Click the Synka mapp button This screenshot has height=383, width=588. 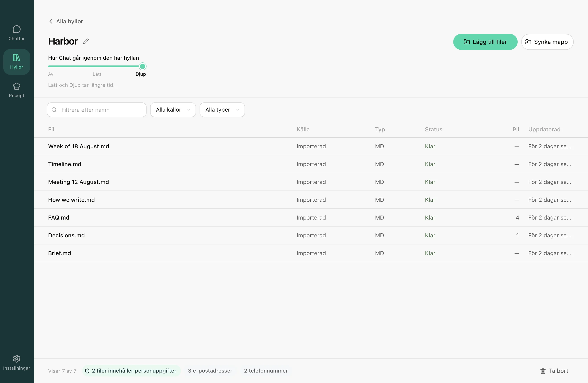click(547, 42)
